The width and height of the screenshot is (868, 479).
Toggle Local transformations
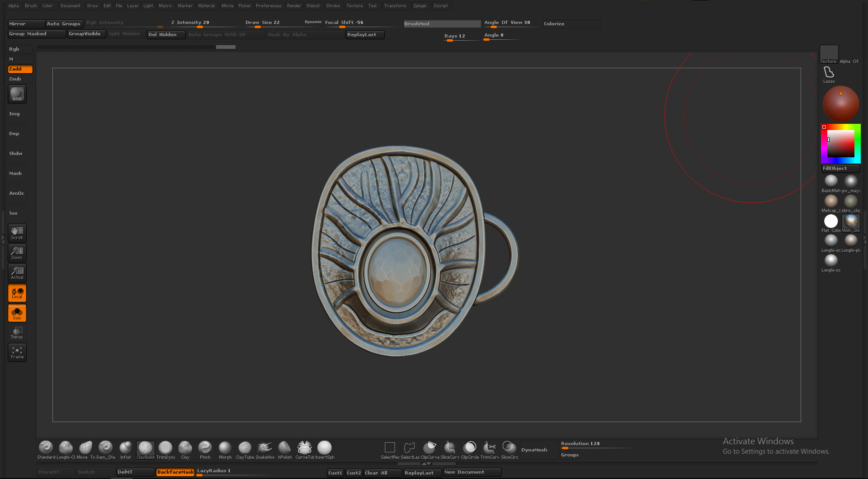pyautogui.click(x=17, y=293)
